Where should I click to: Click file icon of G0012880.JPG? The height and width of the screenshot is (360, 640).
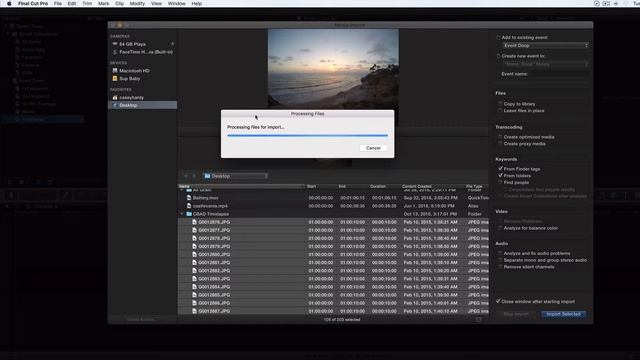pyautogui.click(x=194, y=254)
